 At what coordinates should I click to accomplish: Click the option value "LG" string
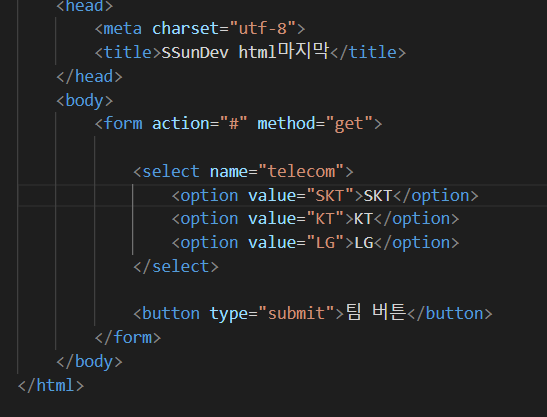[325, 243]
